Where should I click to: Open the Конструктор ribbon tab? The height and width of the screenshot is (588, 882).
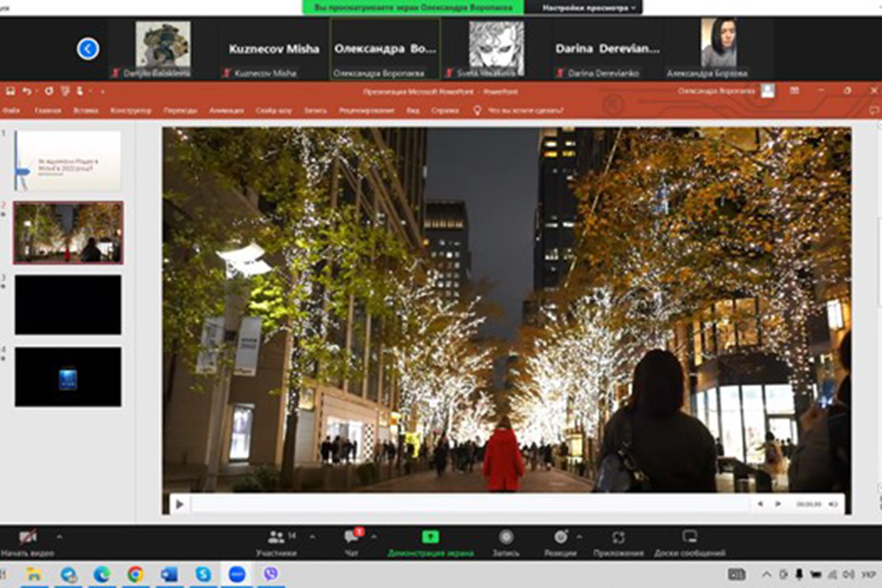(130, 111)
